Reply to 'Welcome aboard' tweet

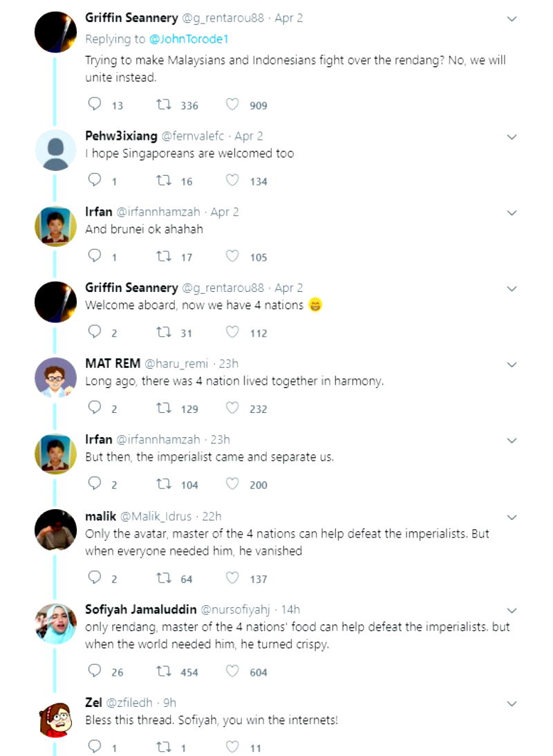pos(95,333)
